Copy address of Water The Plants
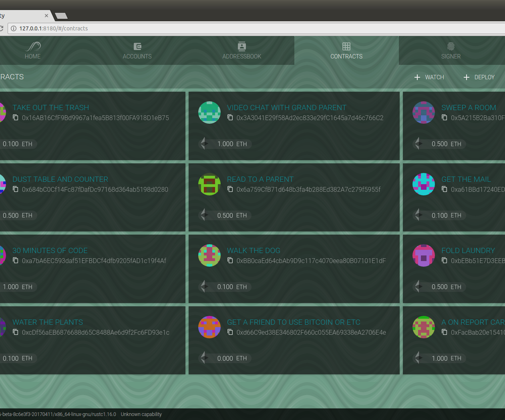 tap(16, 332)
